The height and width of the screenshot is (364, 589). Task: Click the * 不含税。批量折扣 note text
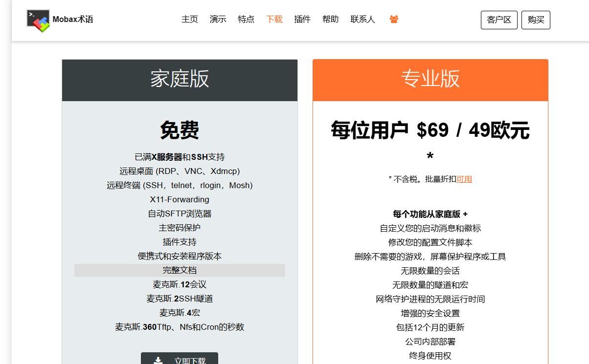423,179
